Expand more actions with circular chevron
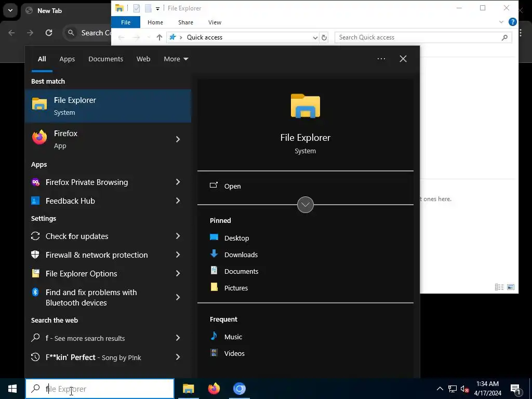 305,205
